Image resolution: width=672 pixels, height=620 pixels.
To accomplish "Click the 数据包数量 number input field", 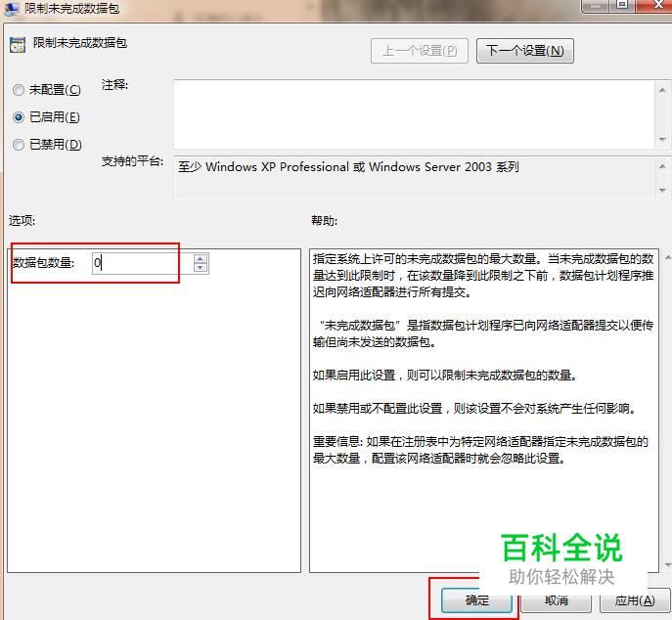I will click(143, 263).
